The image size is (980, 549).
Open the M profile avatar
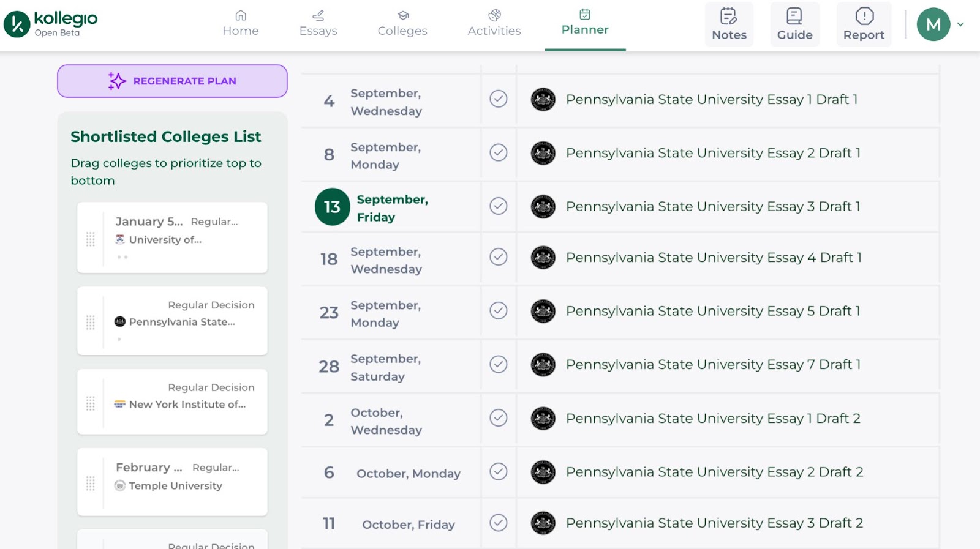point(933,24)
